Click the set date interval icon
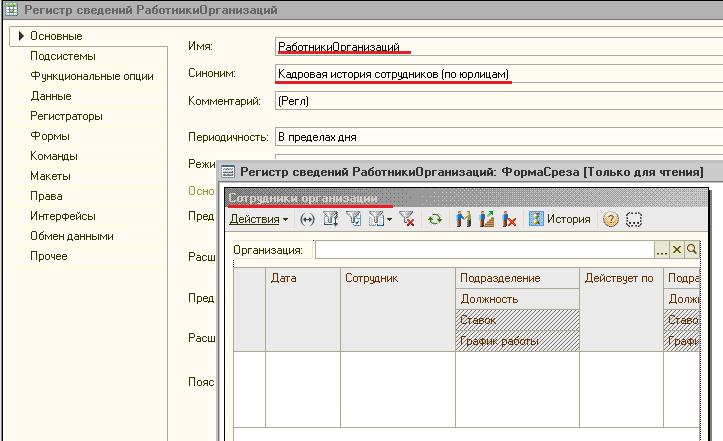Viewport: 723px width, 441px height. point(307,219)
